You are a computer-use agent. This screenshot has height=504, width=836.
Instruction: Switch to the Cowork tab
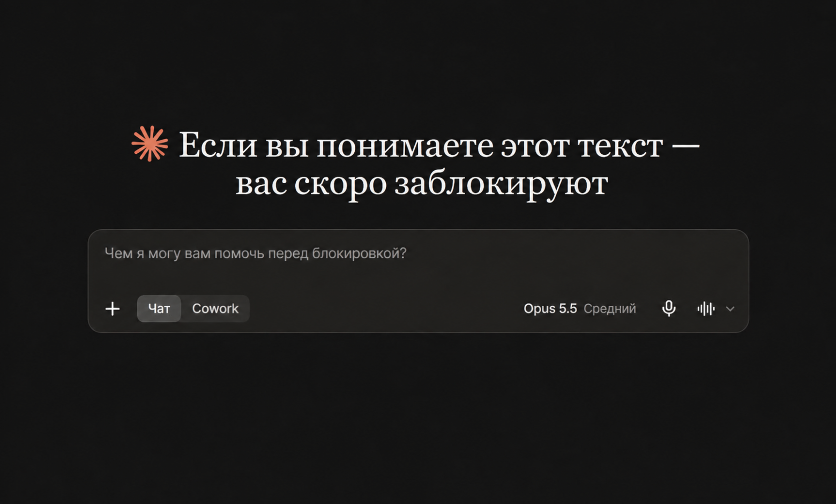point(215,309)
